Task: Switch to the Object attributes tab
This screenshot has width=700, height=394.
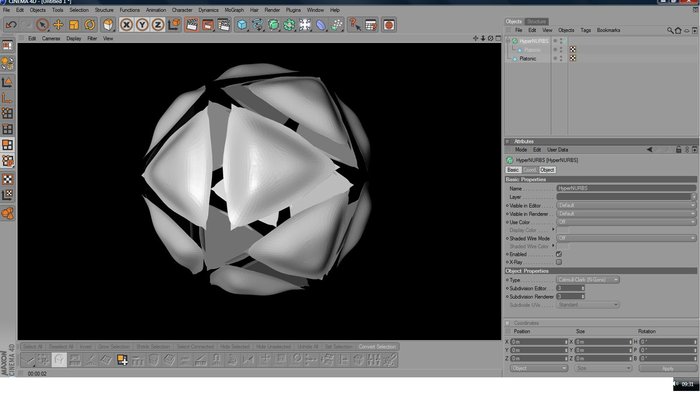Action: (x=547, y=170)
